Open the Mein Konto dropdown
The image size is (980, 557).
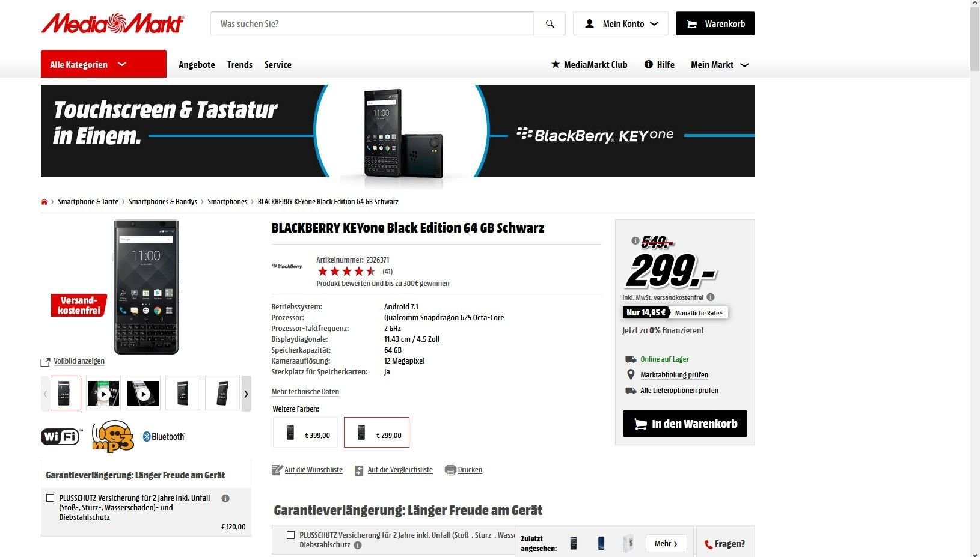[x=620, y=24]
